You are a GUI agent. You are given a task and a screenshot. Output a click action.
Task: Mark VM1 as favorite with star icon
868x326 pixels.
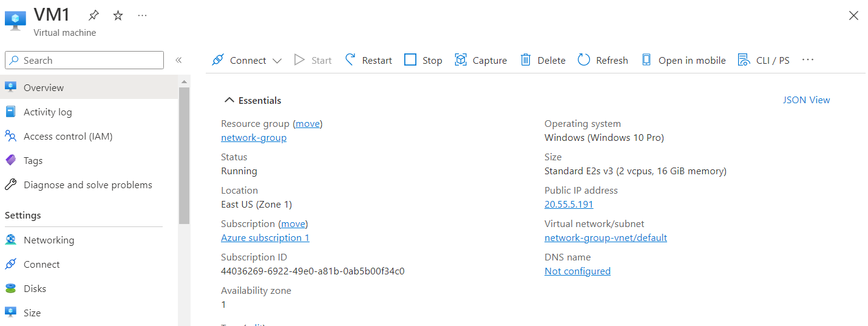coord(118,16)
